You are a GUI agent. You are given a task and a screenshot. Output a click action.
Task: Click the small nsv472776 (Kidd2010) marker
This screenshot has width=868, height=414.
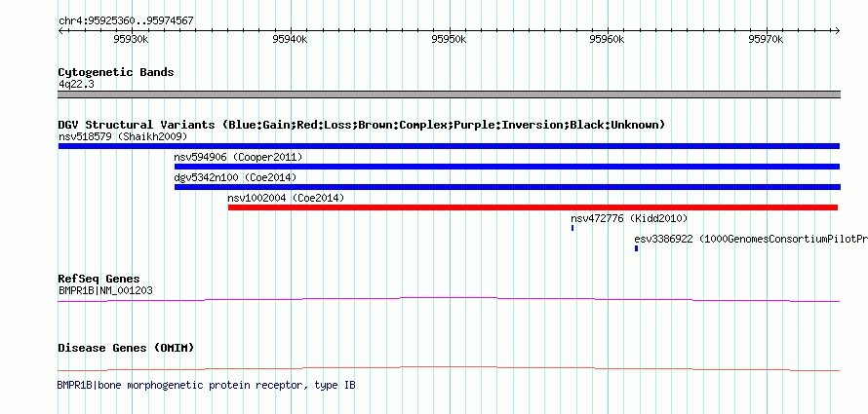pyautogui.click(x=572, y=228)
